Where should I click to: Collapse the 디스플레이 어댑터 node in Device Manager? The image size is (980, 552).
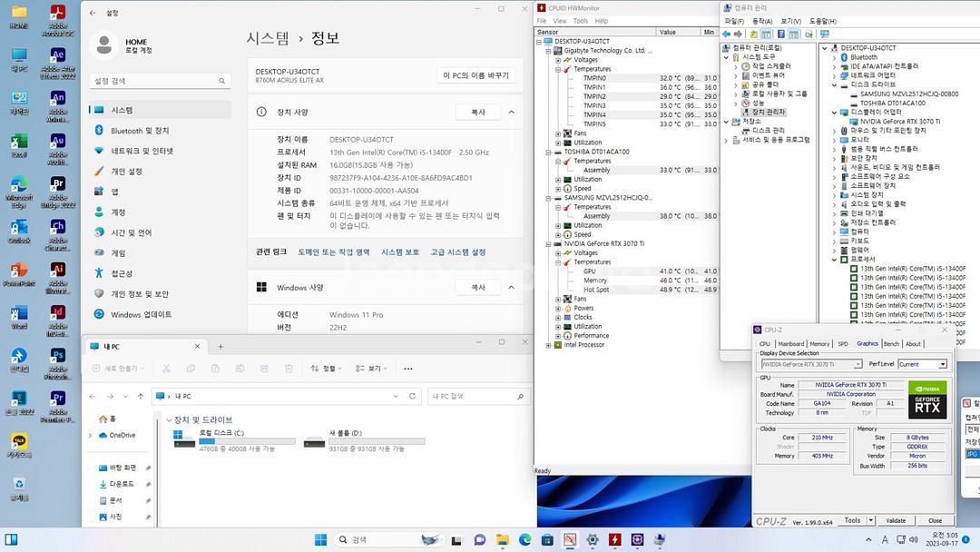(835, 113)
